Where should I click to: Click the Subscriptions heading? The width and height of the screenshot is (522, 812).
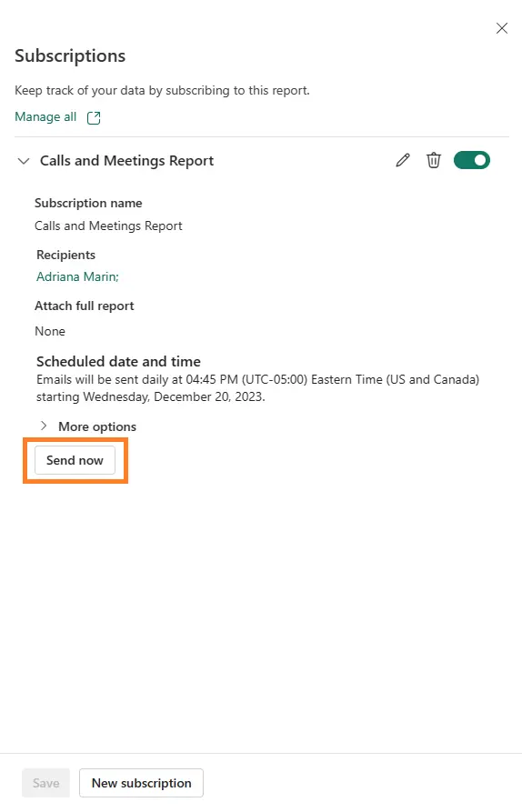point(70,55)
